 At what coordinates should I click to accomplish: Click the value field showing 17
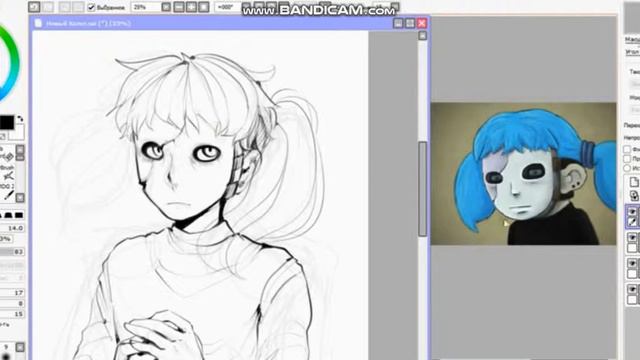coord(12,293)
